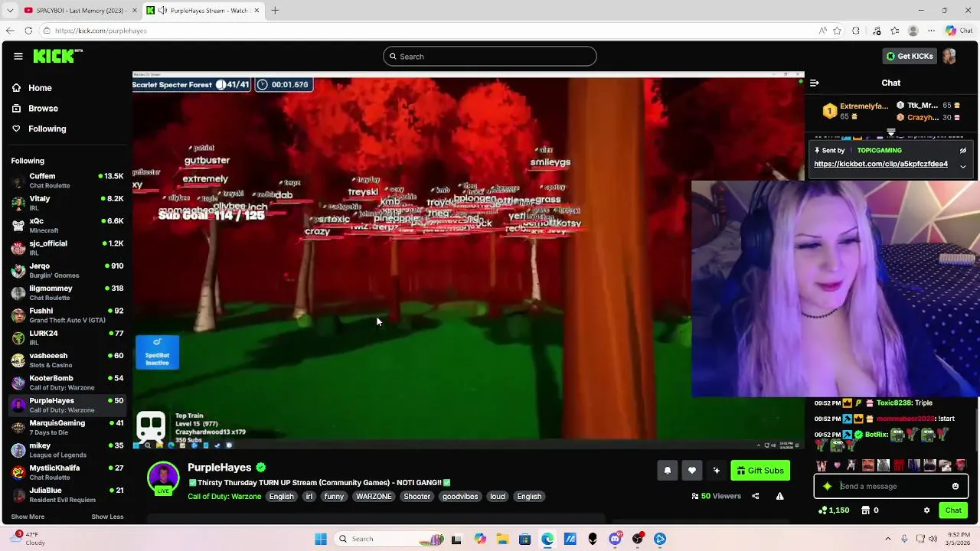Viewport: 980px width, 551px height.
Task: Click the chat message input field
Action: tap(892, 486)
